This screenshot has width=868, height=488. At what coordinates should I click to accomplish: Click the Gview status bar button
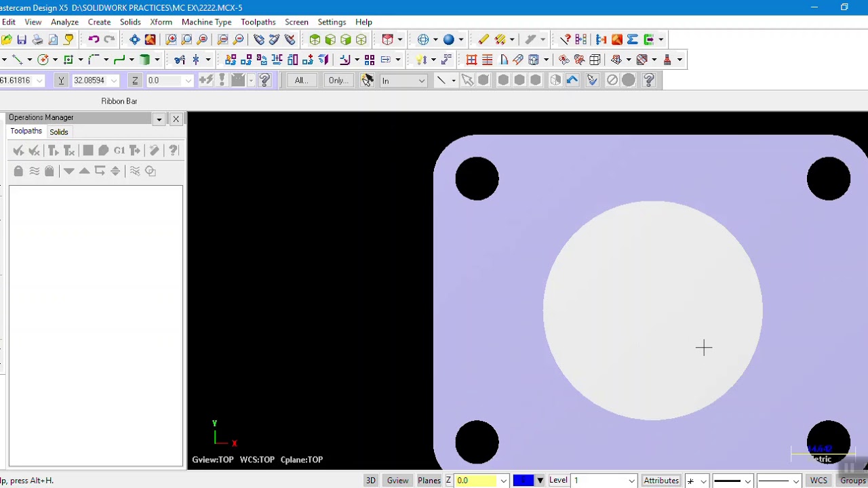pyautogui.click(x=397, y=481)
